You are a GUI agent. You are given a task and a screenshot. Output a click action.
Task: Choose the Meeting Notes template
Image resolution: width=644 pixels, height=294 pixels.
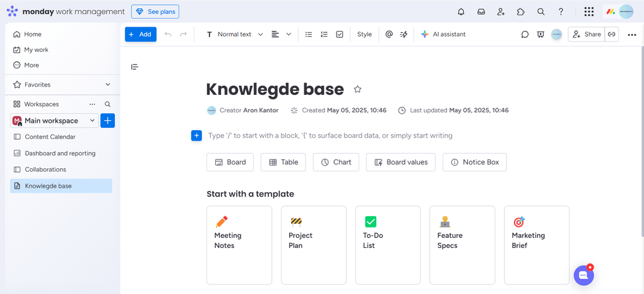(x=239, y=245)
